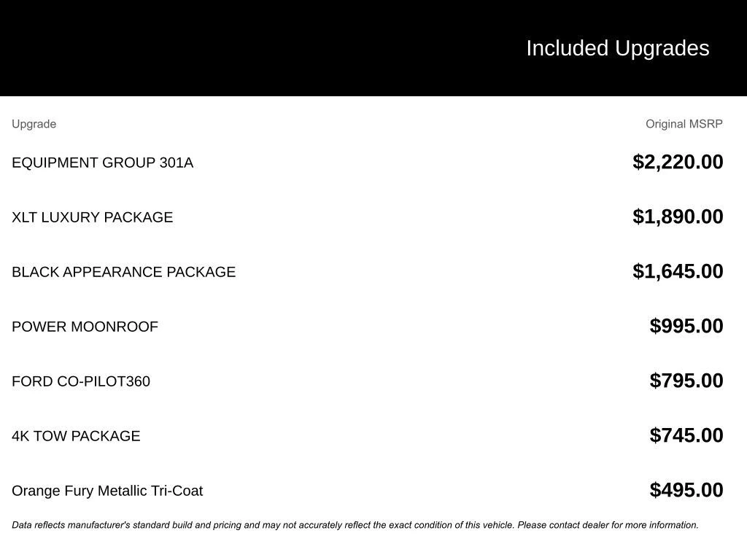Screen dimensions: 747x560
Task: Click the $995.00 price
Action: click(x=686, y=326)
